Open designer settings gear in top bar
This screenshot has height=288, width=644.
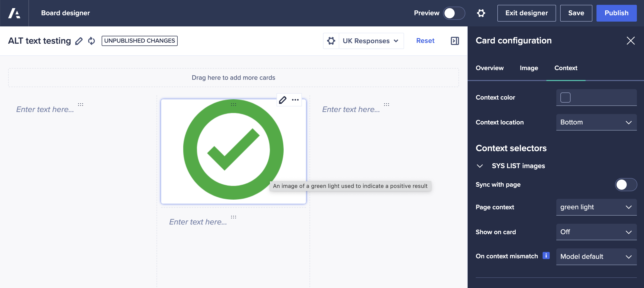click(481, 13)
